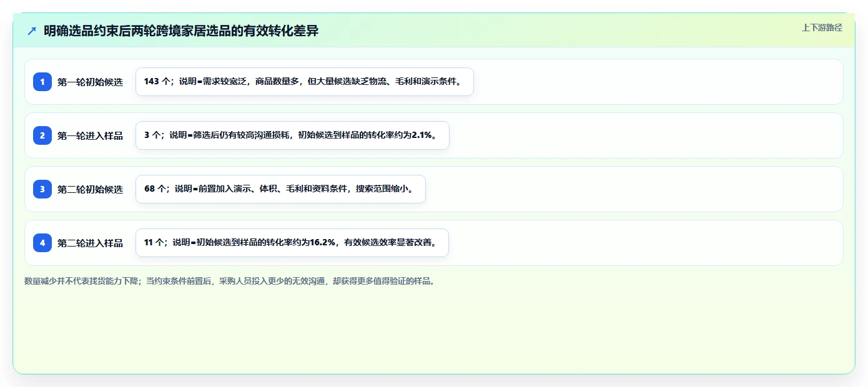The image size is (868, 387).
Task: Select step badge number 3
Action: (x=42, y=189)
